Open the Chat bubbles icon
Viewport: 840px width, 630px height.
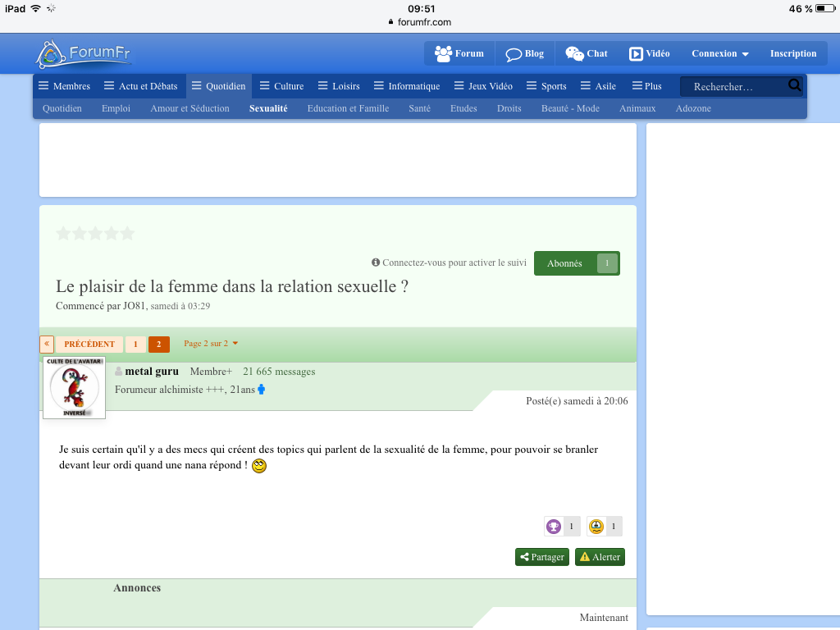[x=574, y=53]
